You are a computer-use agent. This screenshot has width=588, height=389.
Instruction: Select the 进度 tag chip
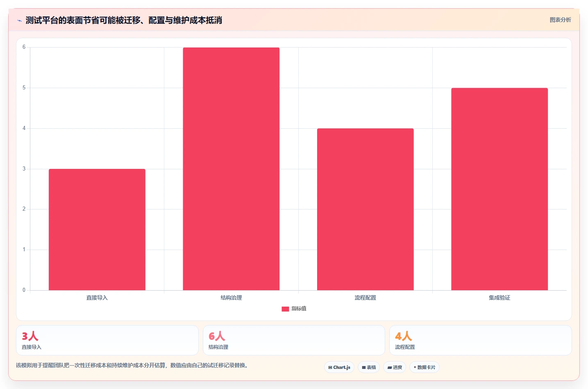tap(395, 367)
